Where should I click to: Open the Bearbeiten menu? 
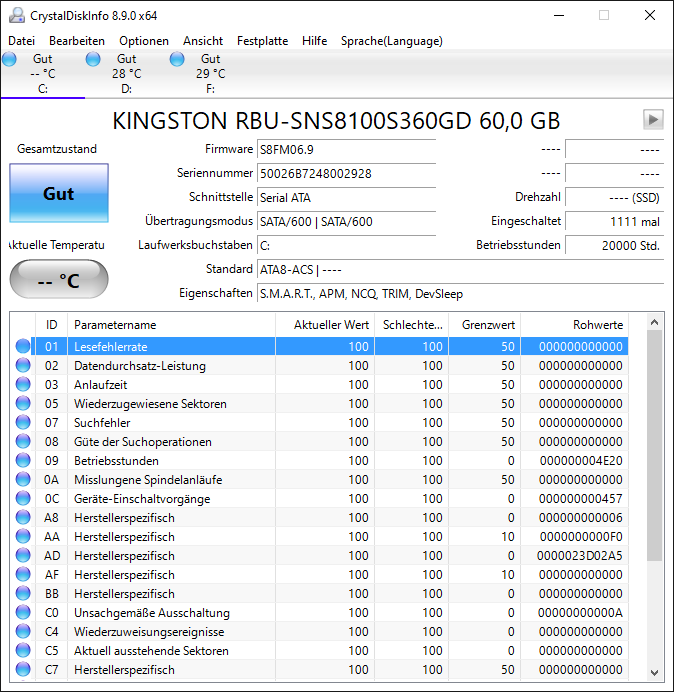[x=77, y=41]
